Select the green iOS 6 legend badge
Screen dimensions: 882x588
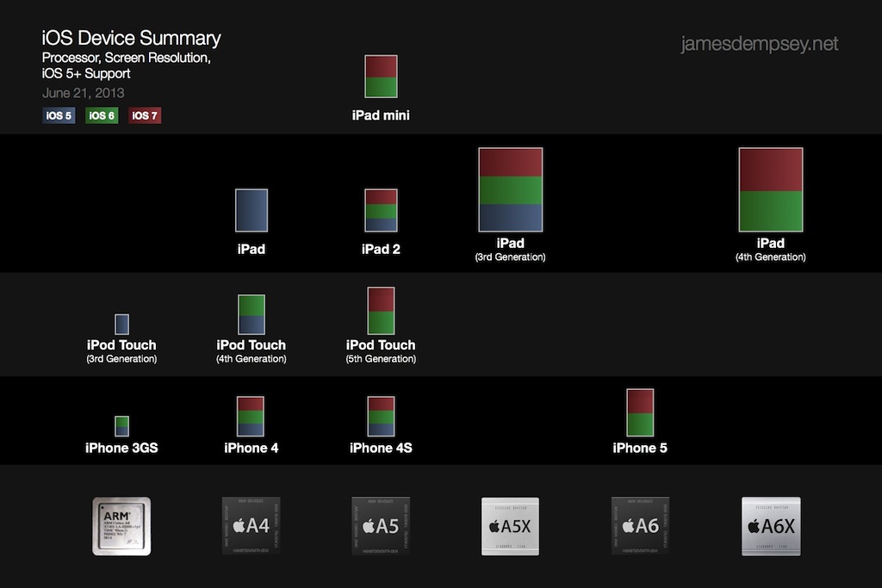(102, 115)
